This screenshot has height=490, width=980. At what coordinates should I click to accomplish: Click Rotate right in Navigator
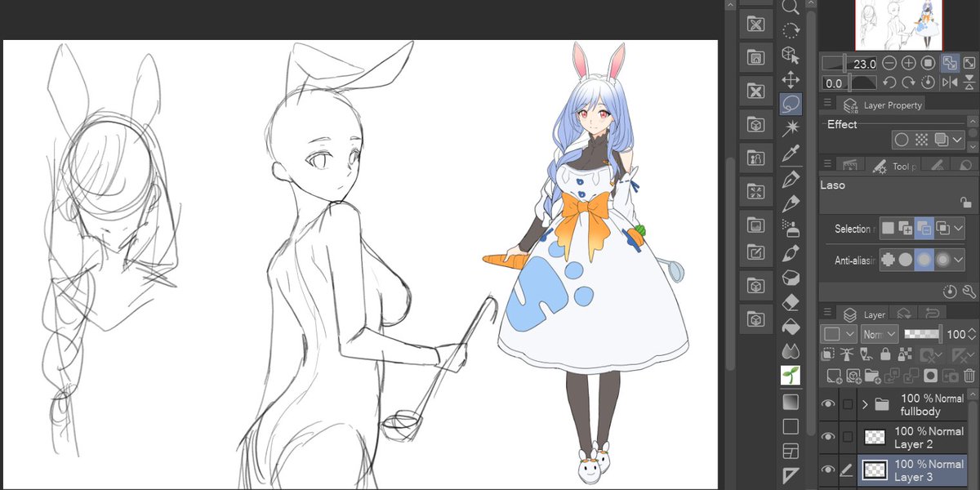point(908,82)
